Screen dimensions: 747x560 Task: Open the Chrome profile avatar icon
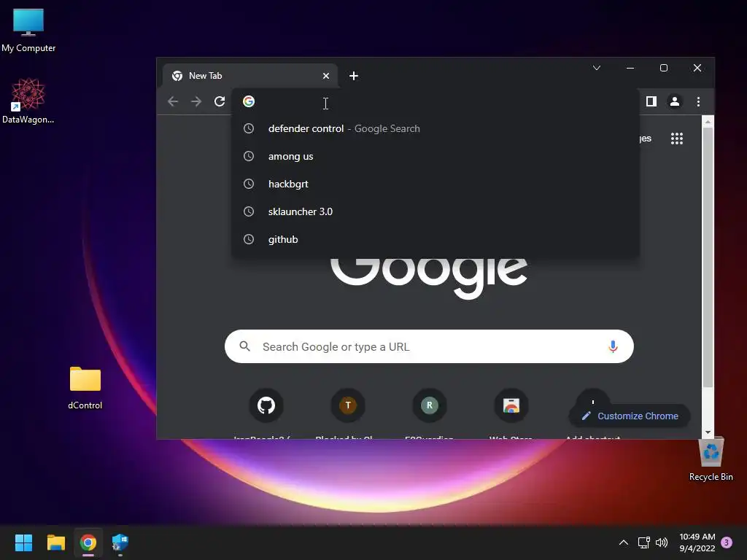coord(675,101)
